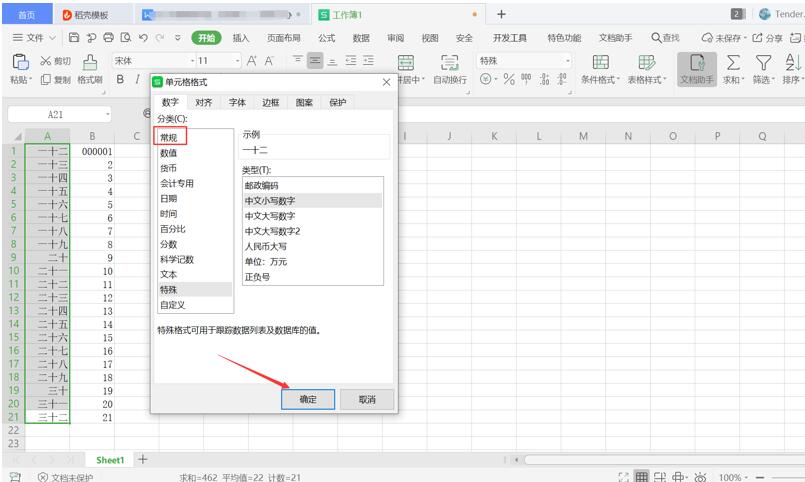Toggle Italic formatting button
Viewport: 805px width, 482px height.
137,79
